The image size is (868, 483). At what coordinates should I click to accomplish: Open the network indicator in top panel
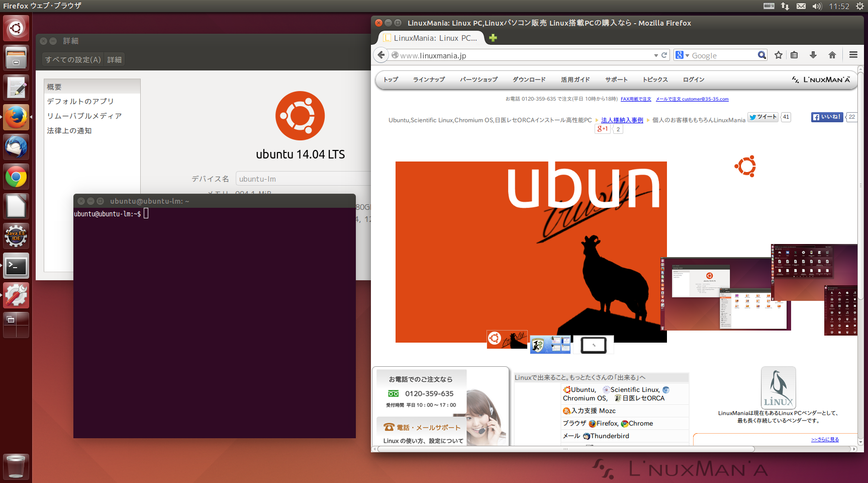(x=785, y=6)
